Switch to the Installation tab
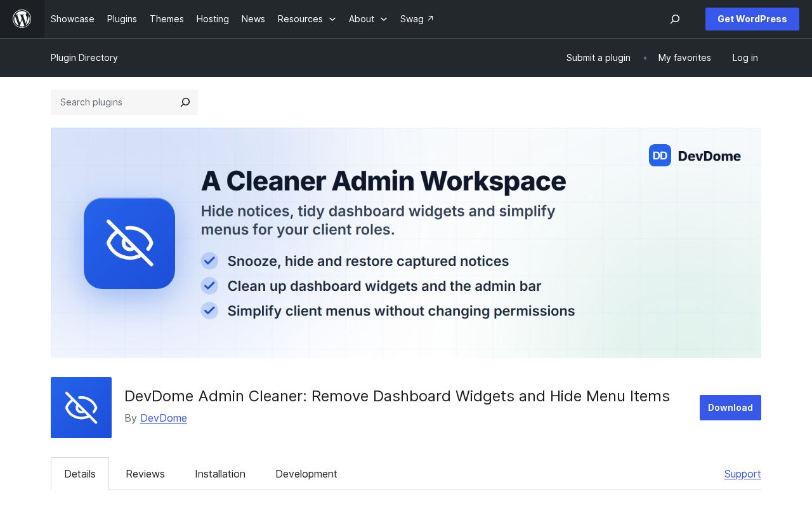The height and width of the screenshot is (508, 812). (x=220, y=474)
